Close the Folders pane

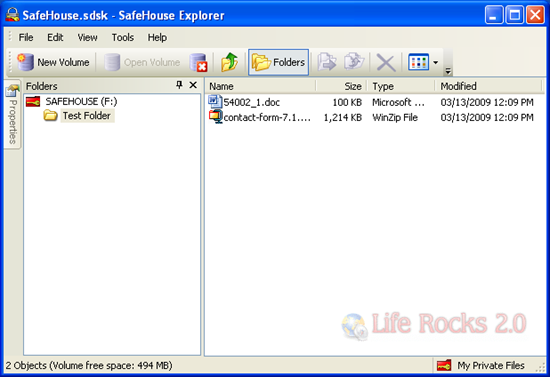pyautogui.click(x=193, y=85)
